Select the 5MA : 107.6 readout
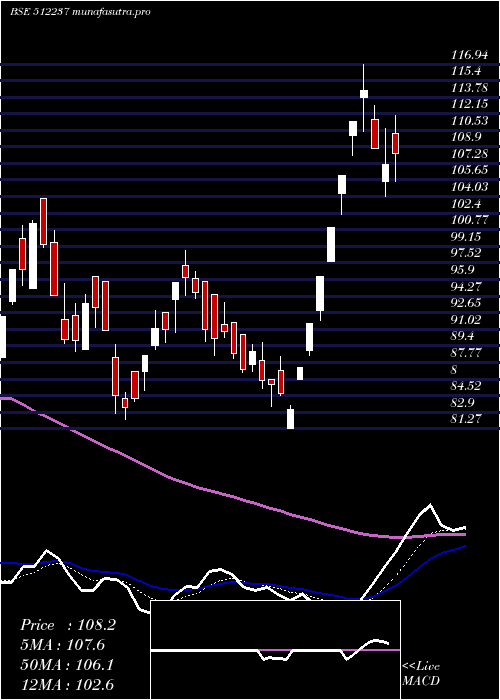The image size is (500, 700). tap(65, 645)
